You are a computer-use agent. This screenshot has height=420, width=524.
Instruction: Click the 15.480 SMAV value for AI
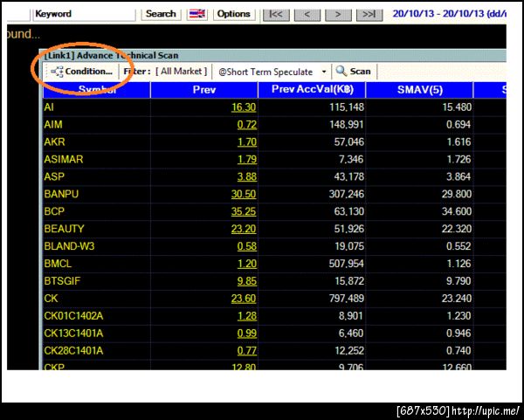coord(457,107)
